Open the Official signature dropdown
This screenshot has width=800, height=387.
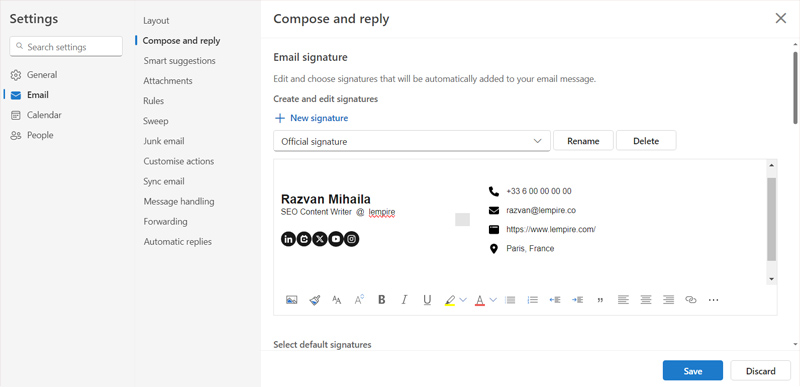[x=412, y=141]
